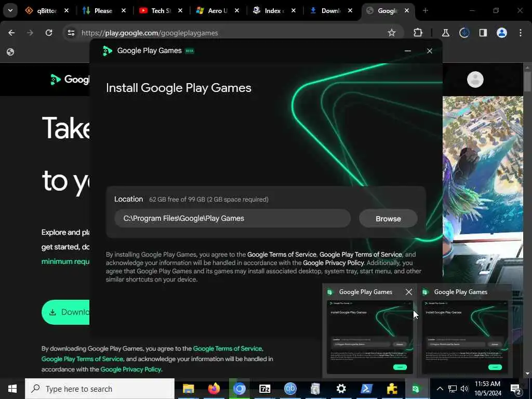The image size is (532, 399).
Task: Close the qBittorrent browser tab
Action: [66, 11]
